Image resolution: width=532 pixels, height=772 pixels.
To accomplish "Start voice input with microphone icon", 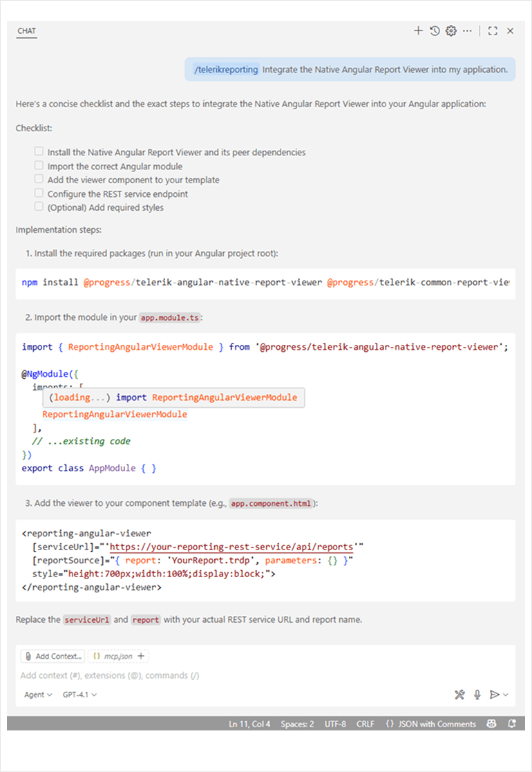I will coord(477,695).
